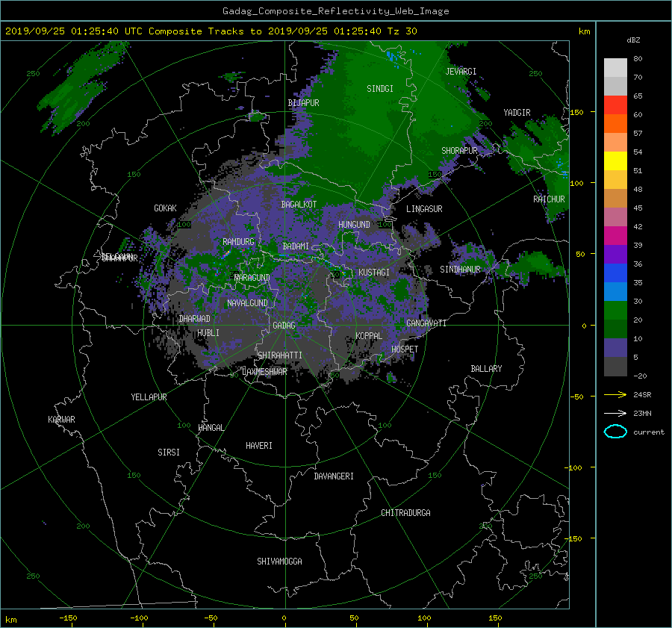Click the cyan current ellipse legend icon
672x628 pixels.
615,432
